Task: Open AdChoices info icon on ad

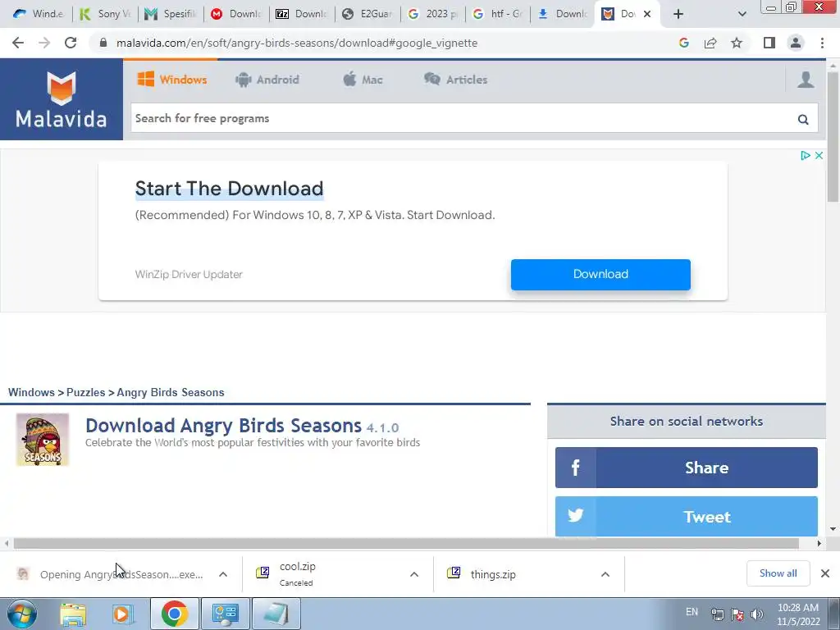Action: [x=805, y=155]
